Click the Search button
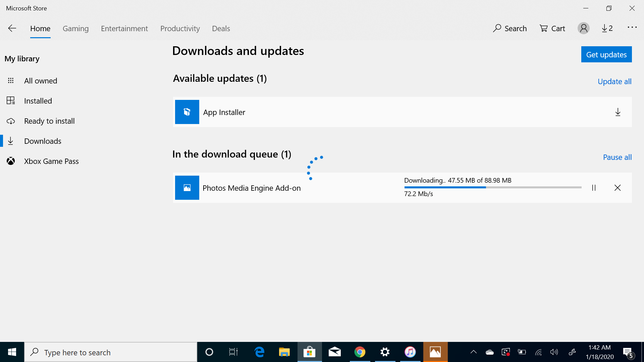This screenshot has height=362, width=644. pos(509,28)
